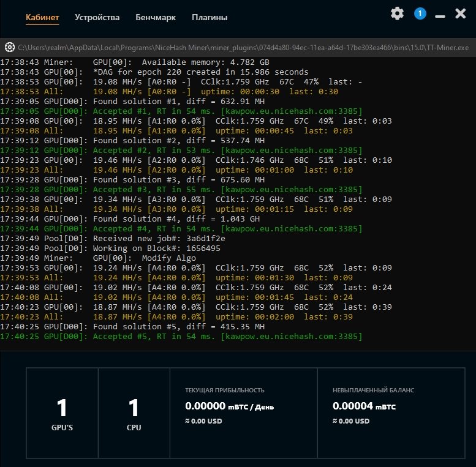Go to the Бенчмарк tab
476x467 pixels.
click(x=156, y=17)
